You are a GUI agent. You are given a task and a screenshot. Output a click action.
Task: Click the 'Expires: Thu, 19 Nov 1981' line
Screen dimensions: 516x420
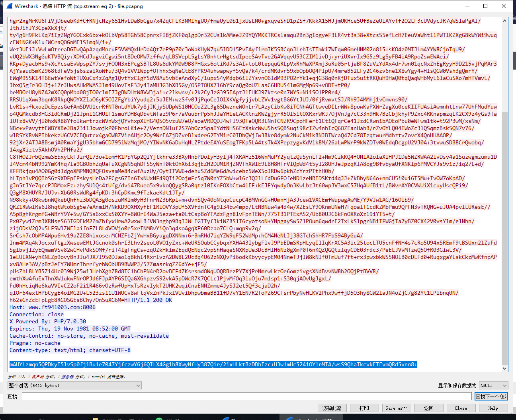(70, 329)
